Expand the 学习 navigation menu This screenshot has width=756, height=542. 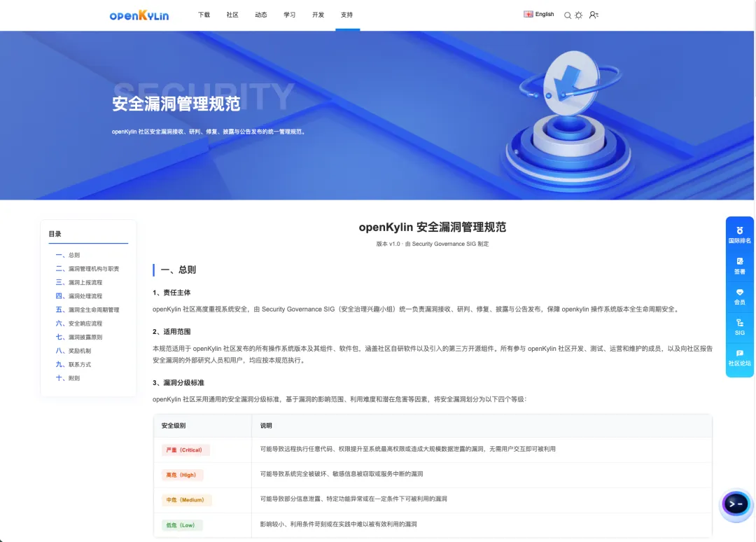[x=289, y=15]
